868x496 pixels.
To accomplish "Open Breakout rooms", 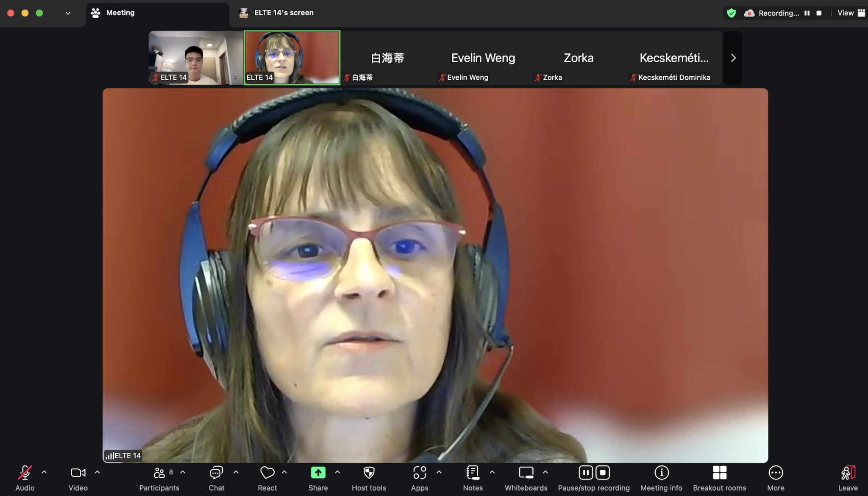I will coord(719,473).
